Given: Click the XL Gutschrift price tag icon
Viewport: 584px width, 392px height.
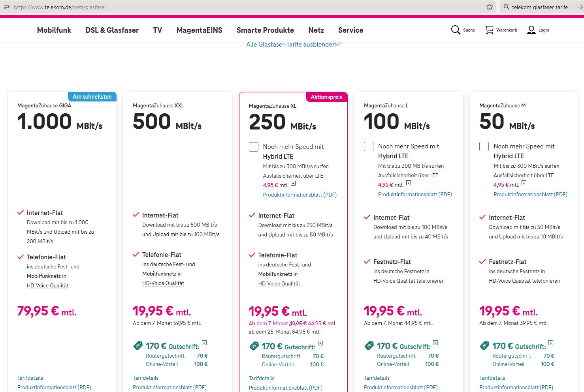Looking at the screenshot, I should pos(254,346).
